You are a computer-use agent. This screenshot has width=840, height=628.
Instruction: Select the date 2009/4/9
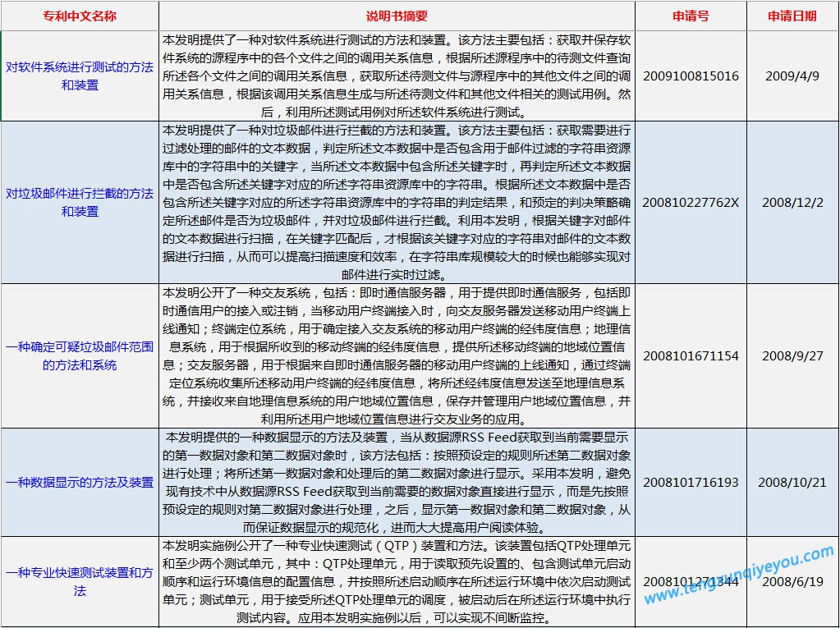click(x=792, y=76)
